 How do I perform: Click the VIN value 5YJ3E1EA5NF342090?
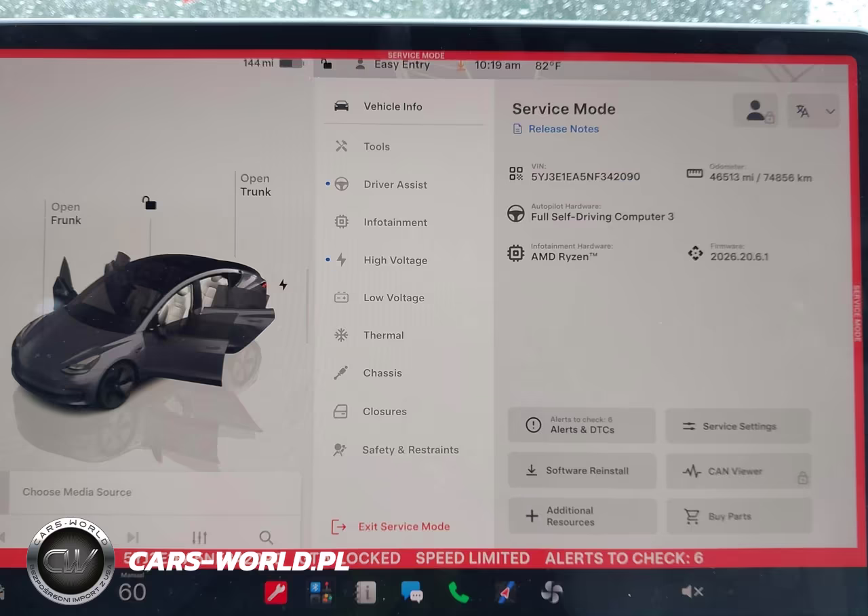585,176
